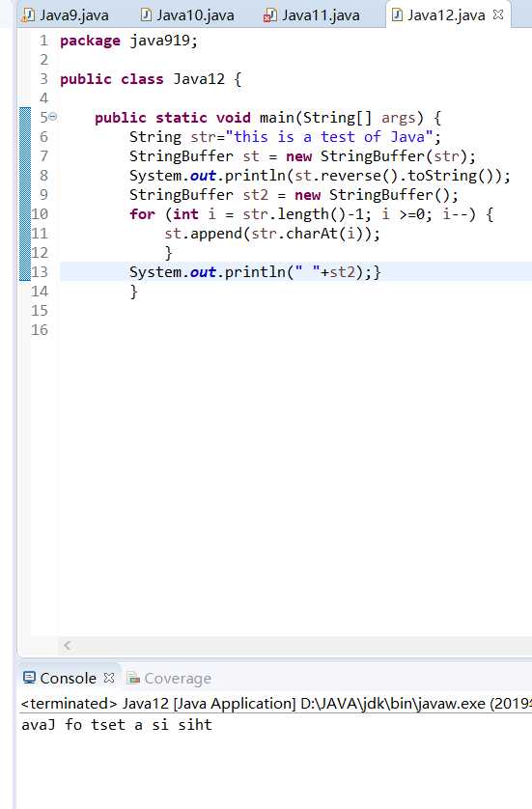532x809 pixels.
Task: Switch to the Java9.java editor tab
Action: tap(66, 14)
